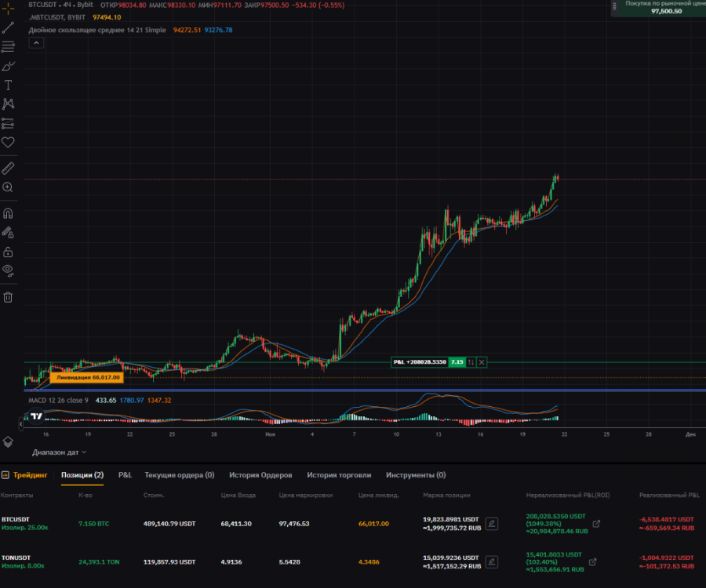Toggle hide all drawings eye icon
Viewport: 706px width, 588px height.
pyautogui.click(x=9, y=270)
